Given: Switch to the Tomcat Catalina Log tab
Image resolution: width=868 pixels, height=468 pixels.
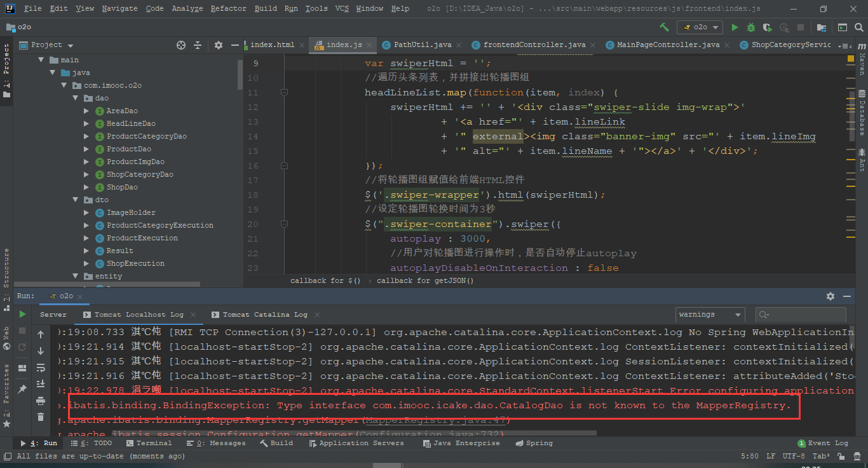Looking at the screenshot, I should tap(264, 315).
